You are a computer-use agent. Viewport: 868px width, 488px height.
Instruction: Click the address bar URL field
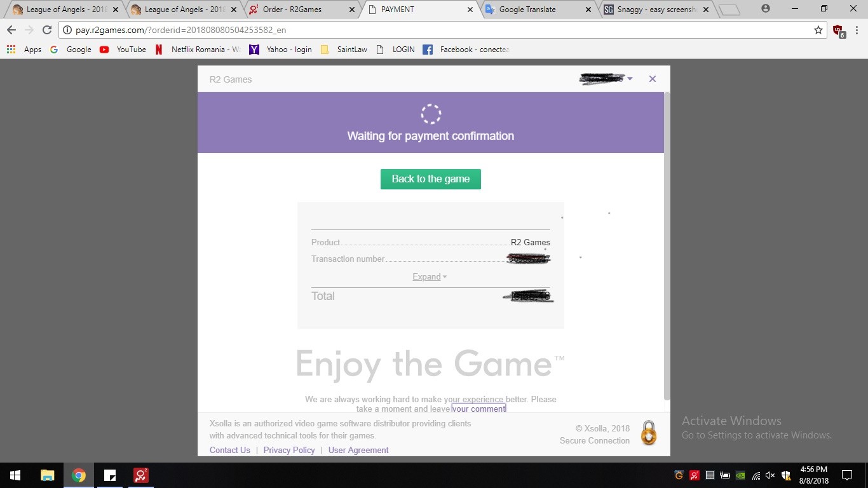click(438, 30)
